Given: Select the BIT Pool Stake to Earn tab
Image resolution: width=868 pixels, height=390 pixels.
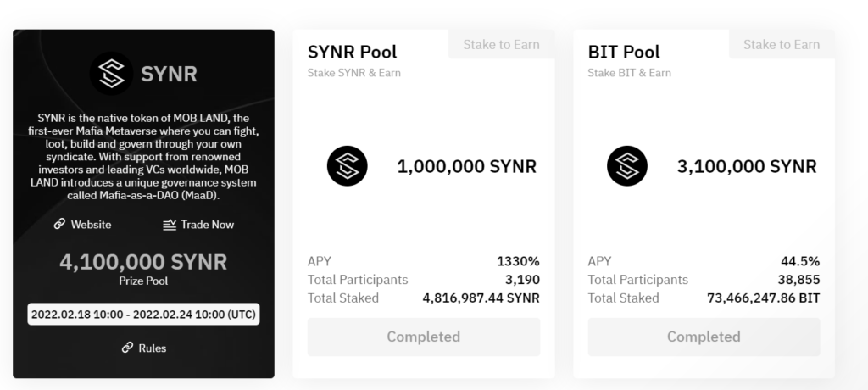Looking at the screenshot, I should 781,45.
